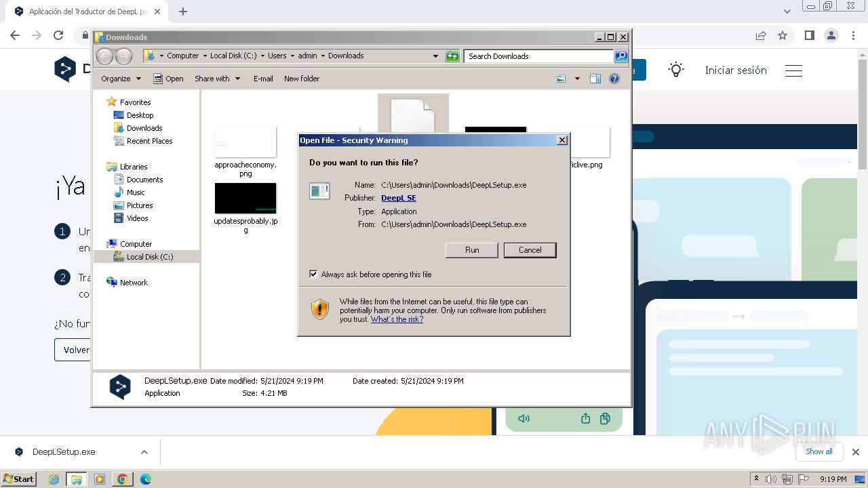Select Users in the address breadcrumb
This screenshot has width=868, height=488.
(x=277, y=56)
